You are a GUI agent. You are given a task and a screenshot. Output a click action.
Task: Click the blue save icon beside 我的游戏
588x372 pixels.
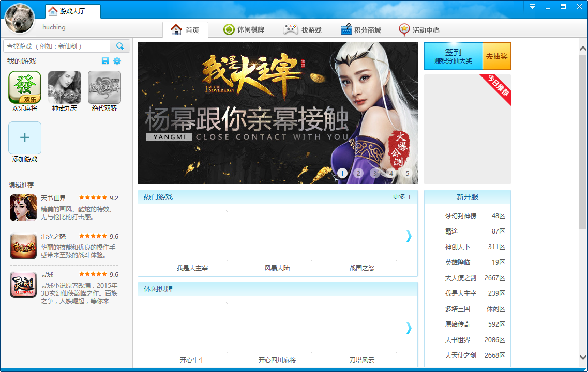click(x=105, y=60)
